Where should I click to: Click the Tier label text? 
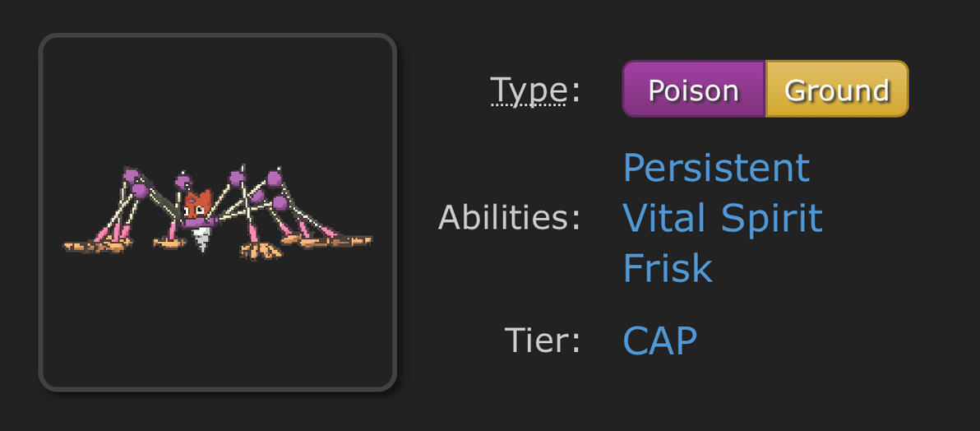tap(543, 340)
